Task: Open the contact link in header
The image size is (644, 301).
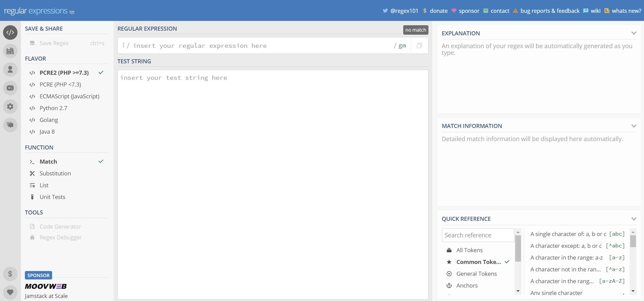Action: [x=496, y=11]
